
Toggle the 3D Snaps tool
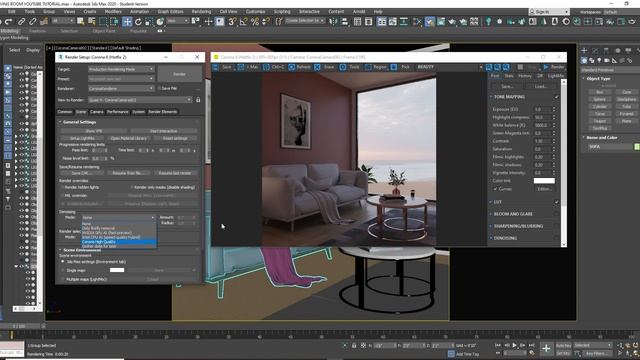(x=232, y=22)
